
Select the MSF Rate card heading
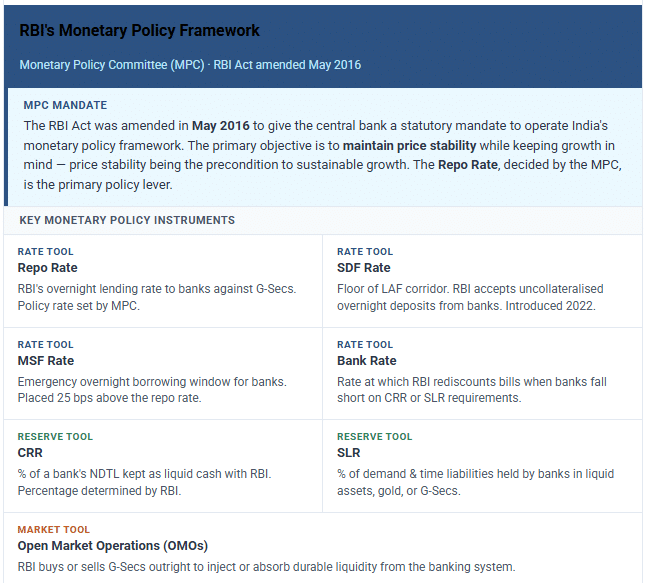[46, 361]
